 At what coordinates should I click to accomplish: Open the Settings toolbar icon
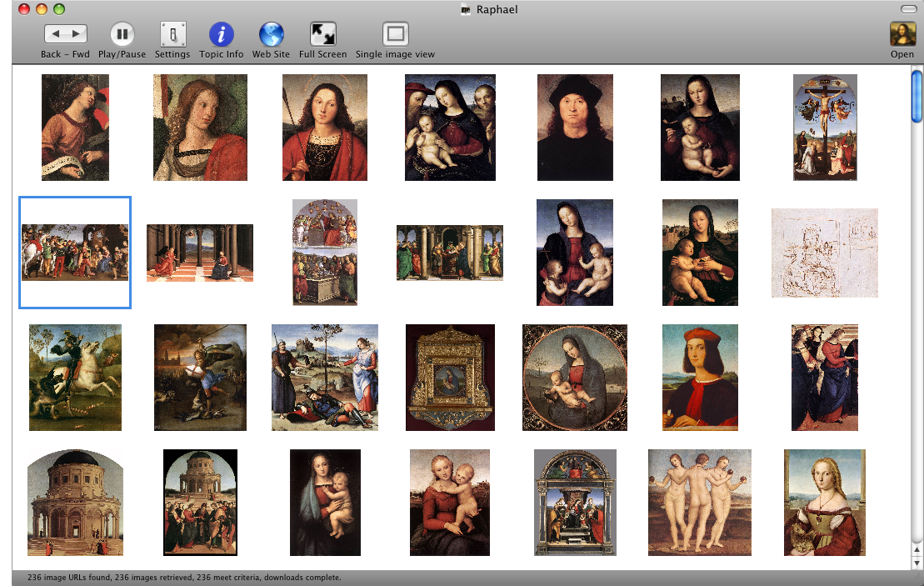172,34
